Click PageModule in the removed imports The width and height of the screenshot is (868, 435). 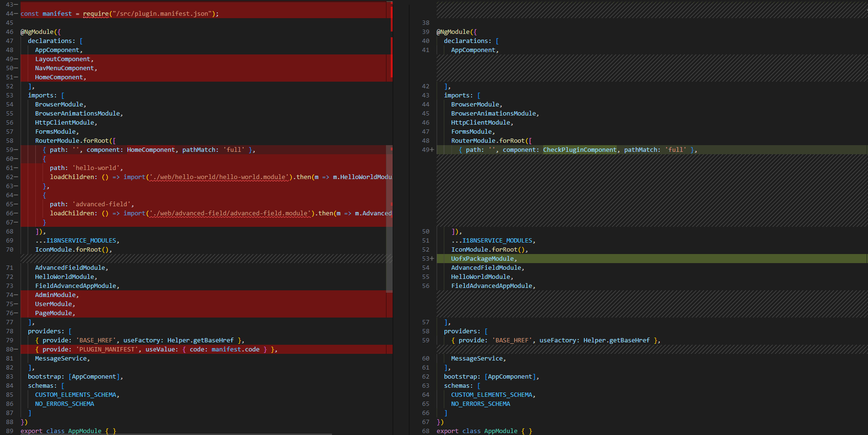(x=54, y=313)
